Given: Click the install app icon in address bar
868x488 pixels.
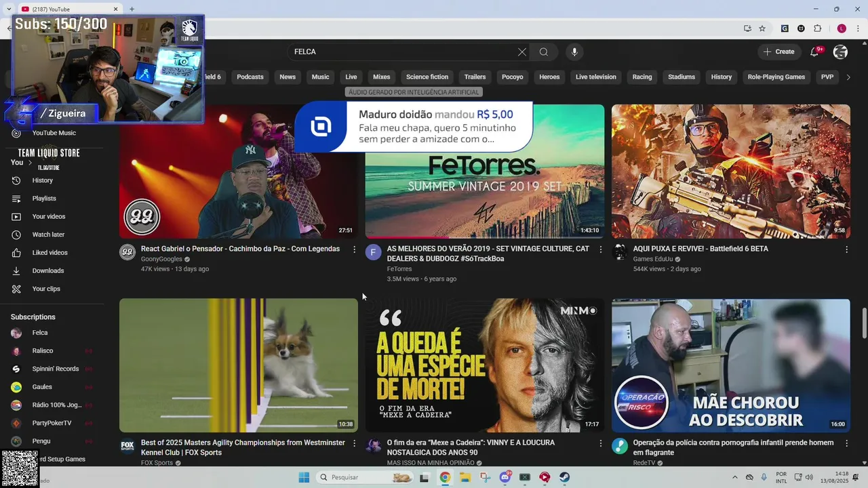Looking at the screenshot, I should (x=747, y=28).
